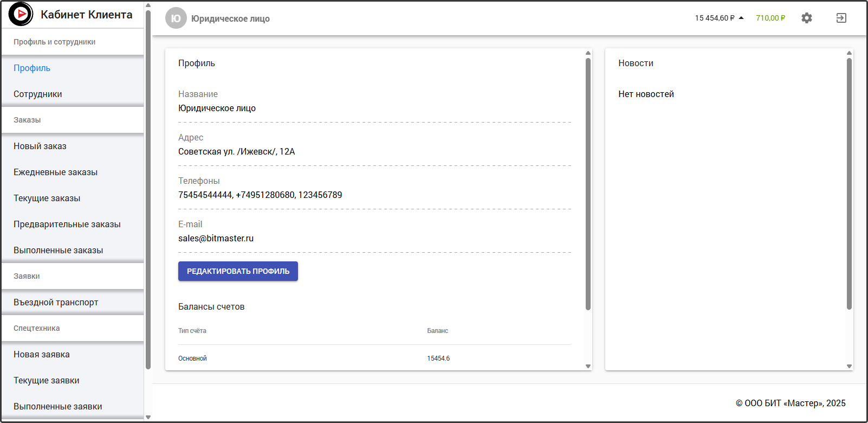The height and width of the screenshot is (423, 868).
Task: Click the round Ю avatar icon
Action: click(x=176, y=18)
